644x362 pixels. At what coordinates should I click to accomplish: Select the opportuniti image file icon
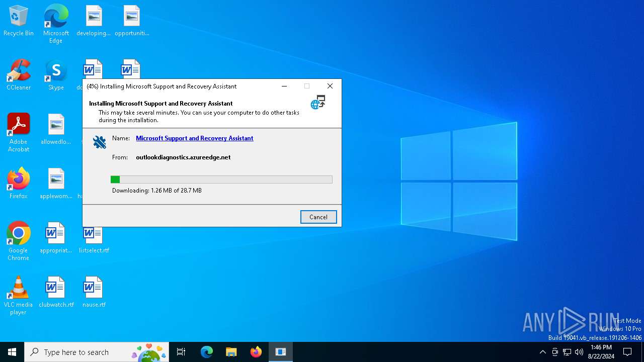132,21
